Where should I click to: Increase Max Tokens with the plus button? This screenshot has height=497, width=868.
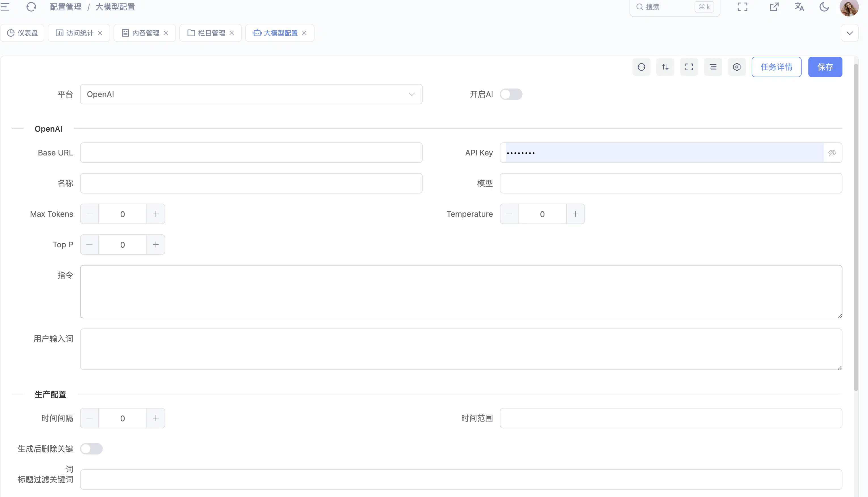tap(156, 214)
